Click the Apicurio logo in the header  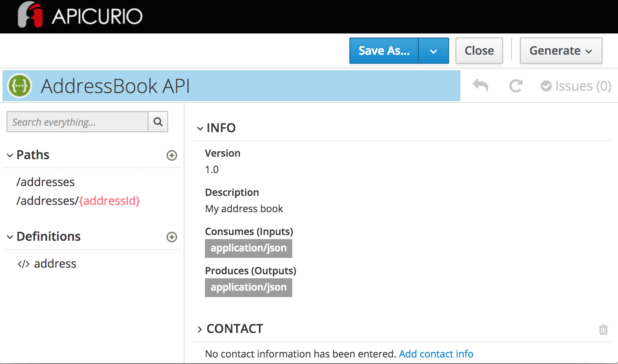click(80, 16)
